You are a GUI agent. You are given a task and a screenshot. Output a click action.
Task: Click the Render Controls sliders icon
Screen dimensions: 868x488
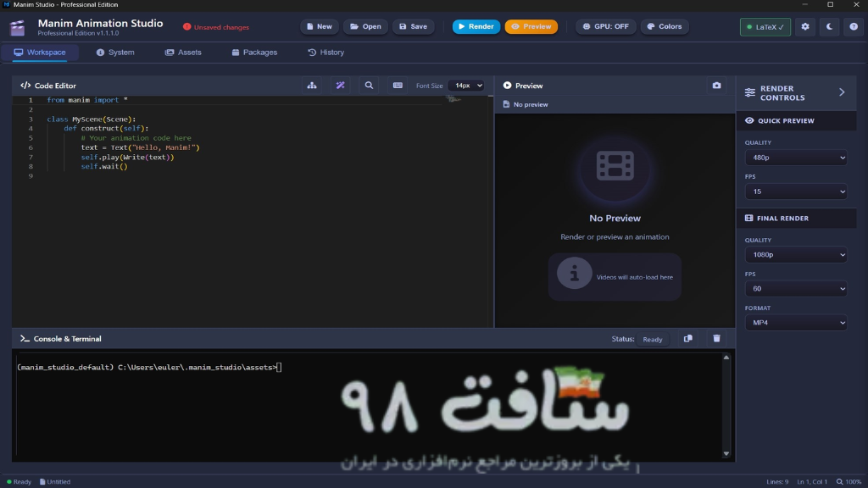749,92
